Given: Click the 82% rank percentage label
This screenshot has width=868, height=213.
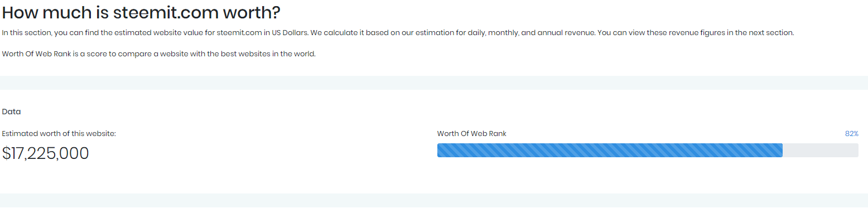Looking at the screenshot, I should [851, 134].
